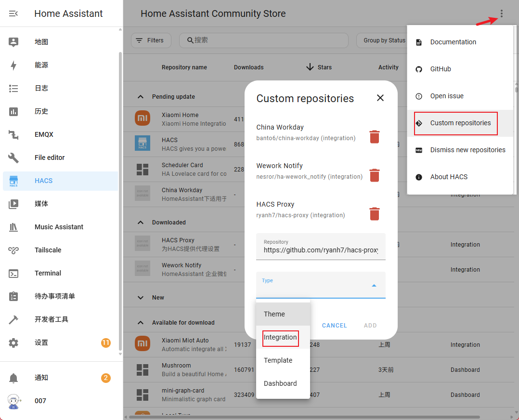
Task: Close the Custom repositories dialog
Action: click(380, 98)
